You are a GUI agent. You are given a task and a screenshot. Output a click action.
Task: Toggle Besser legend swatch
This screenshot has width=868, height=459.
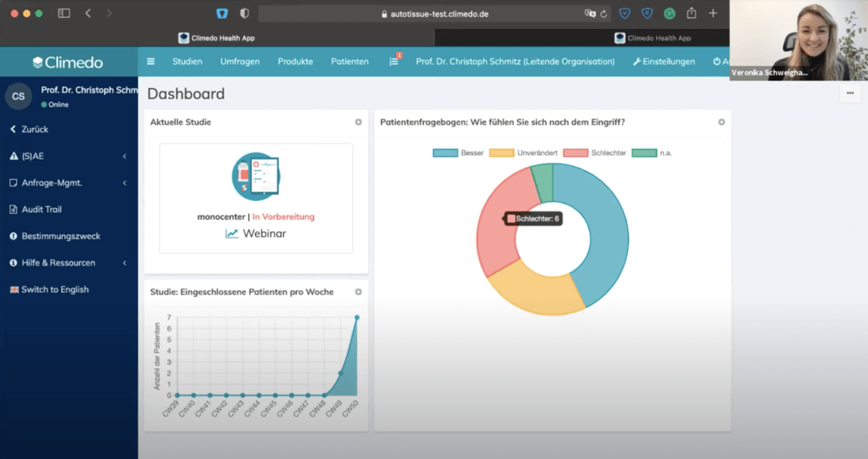pyautogui.click(x=445, y=153)
